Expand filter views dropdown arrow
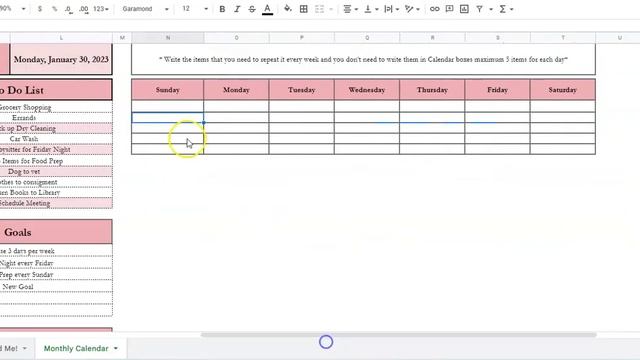The height and width of the screenshot is (360, 640). click(491, 9)
